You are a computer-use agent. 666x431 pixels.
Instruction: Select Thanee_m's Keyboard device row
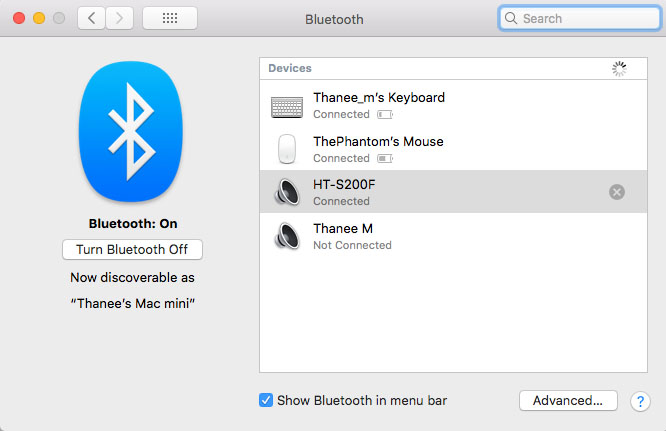pos(450,105)
